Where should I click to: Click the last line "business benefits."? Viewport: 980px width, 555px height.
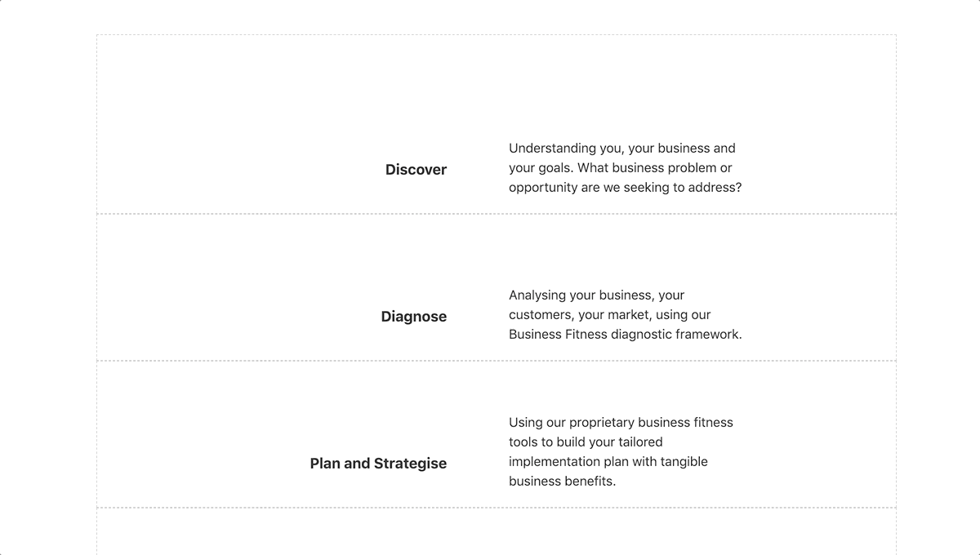tap(562, 482)
